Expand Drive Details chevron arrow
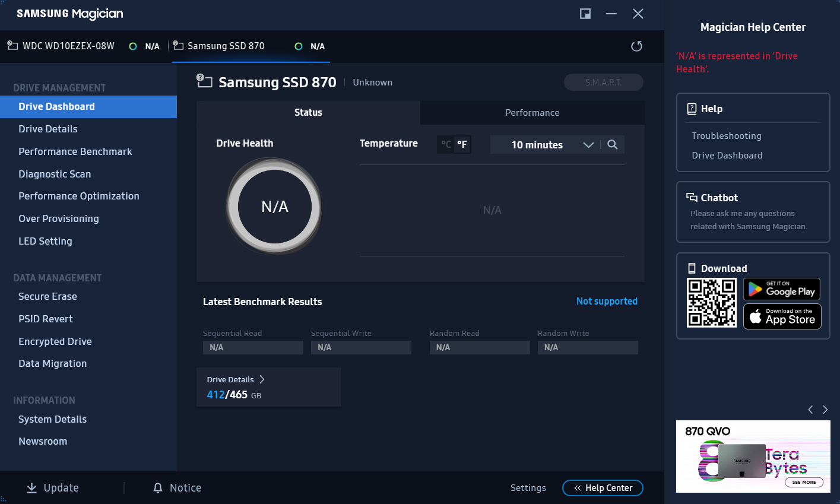This screenshot has width=840, height=504. click(262, 379)
